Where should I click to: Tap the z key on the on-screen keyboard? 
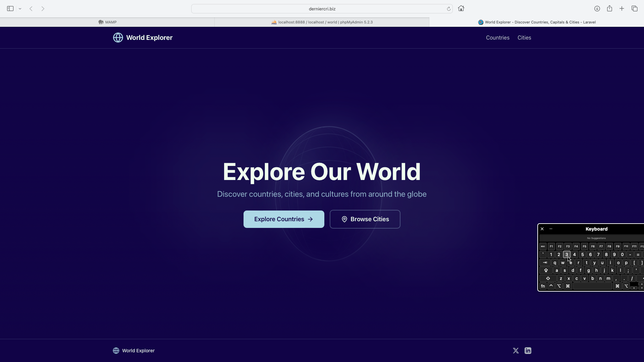coord(561,278)
